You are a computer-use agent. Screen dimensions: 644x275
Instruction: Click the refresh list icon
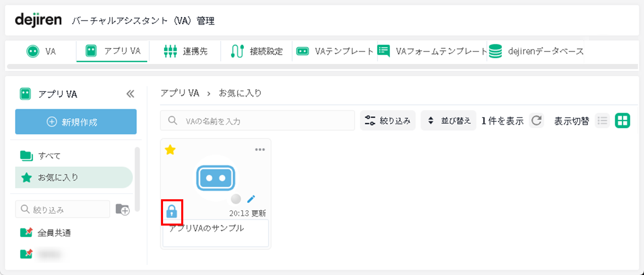536,121
